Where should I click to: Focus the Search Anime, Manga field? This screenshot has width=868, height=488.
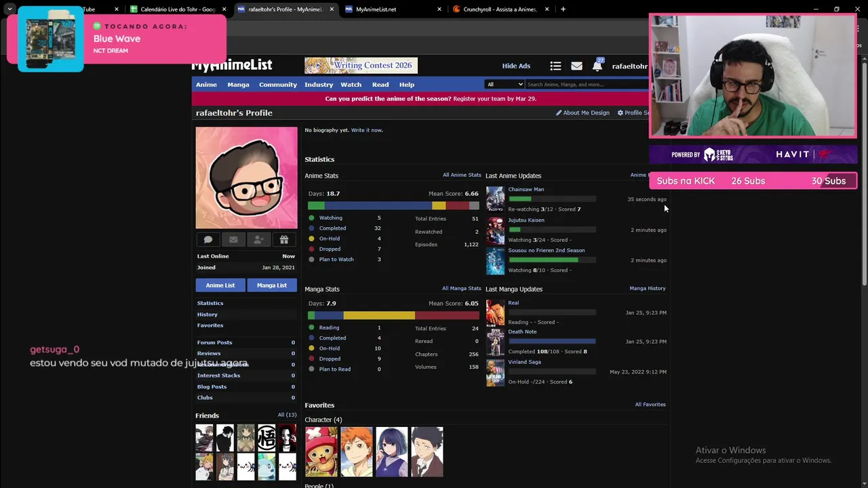587,84
